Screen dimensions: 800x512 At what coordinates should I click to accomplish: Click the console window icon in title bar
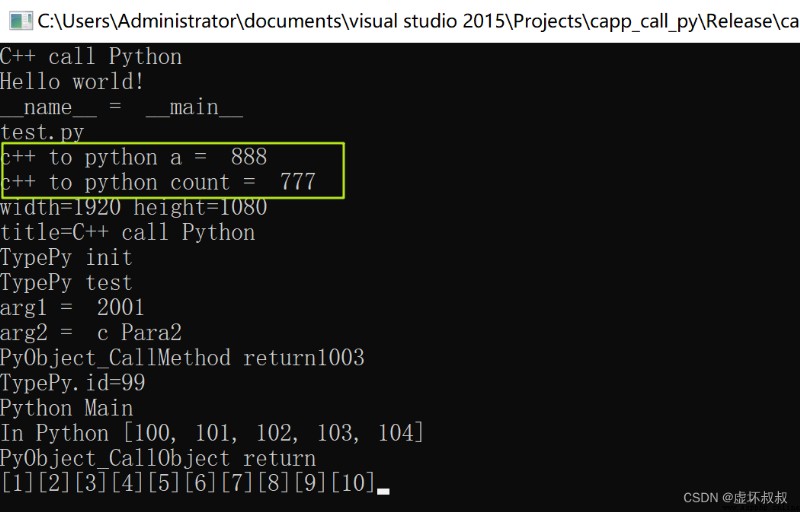pyautogui.click(x=21, y=20)
